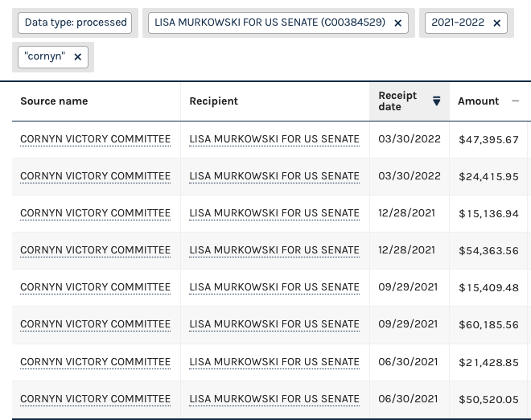Open Cornyn Victory Committee link for $47,395.67 row

tap(95, 139)
